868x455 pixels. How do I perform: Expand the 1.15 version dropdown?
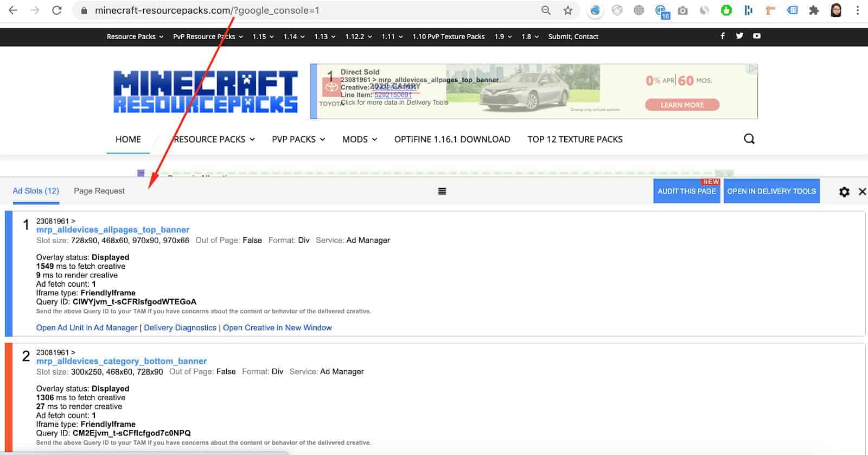[263, 36]
